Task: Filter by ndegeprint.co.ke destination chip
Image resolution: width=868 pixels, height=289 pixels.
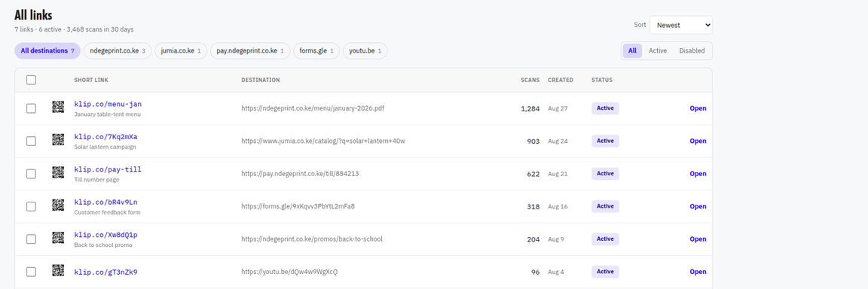Action: click(x=118, y=51)
